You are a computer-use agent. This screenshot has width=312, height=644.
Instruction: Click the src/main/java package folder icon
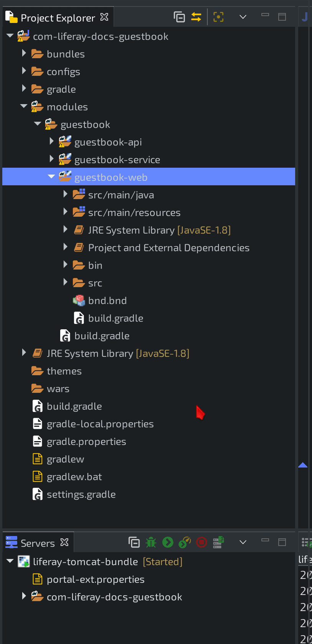coord(79,194)
